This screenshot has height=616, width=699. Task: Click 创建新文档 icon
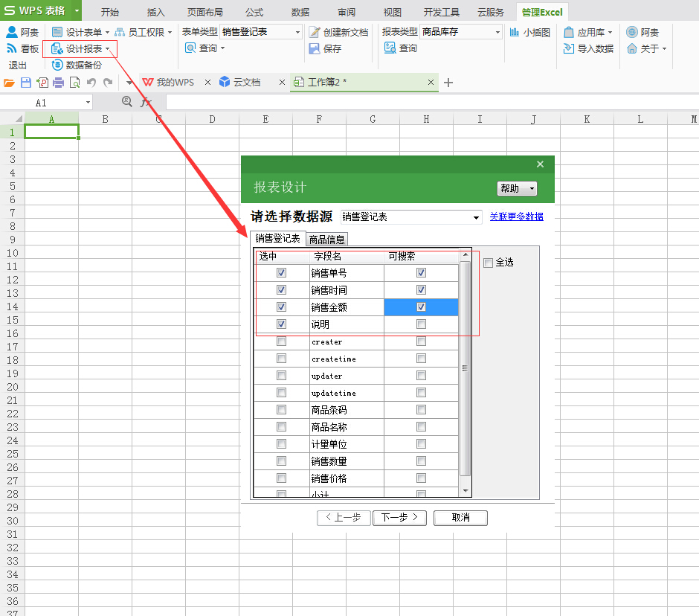pos(315,32)
